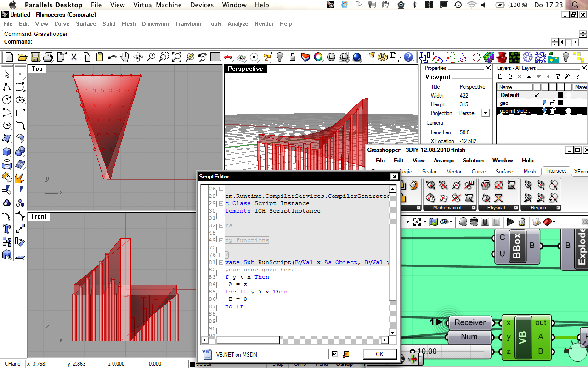Click the Open folder icon in Rhino toolbar
Viewport: 588px width, 368px height.
22,57
